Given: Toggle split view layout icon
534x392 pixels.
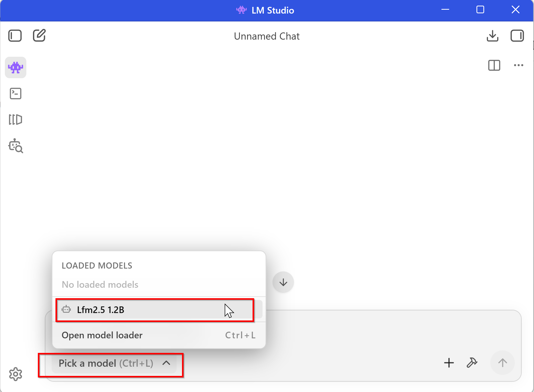Looking at the screenshot, I should point(494,65).
